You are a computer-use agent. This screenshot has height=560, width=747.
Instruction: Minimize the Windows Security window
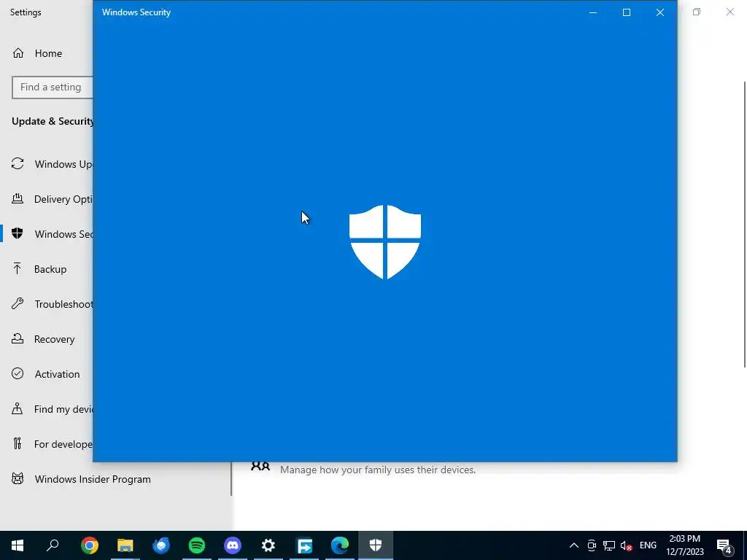click(x=593, y=12)
